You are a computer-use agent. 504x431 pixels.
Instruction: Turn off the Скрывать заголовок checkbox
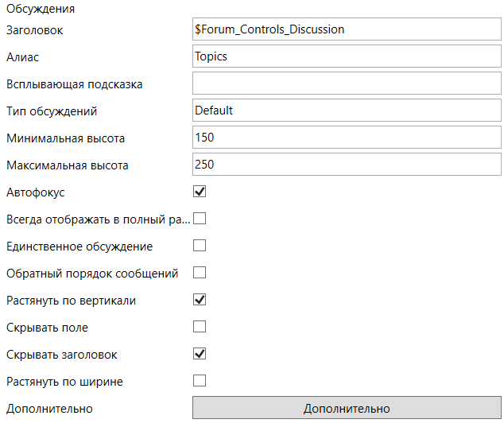200,354
